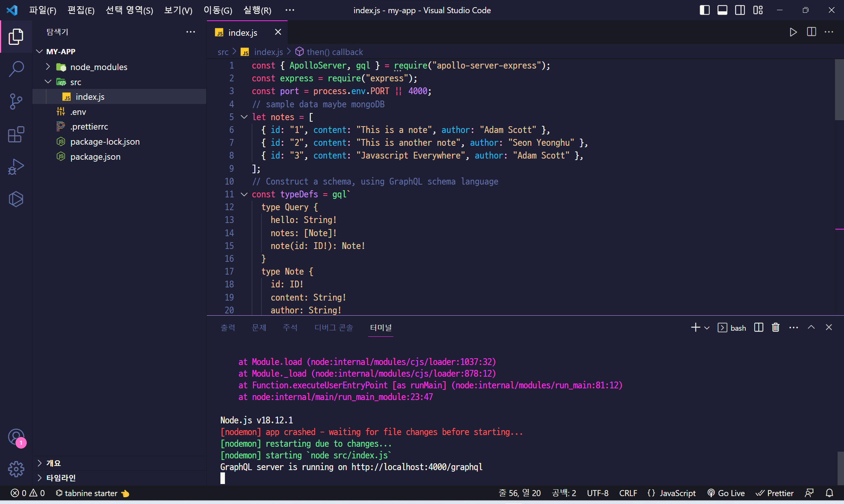Toggle the primary sidebar layout button

click(705, 10)
